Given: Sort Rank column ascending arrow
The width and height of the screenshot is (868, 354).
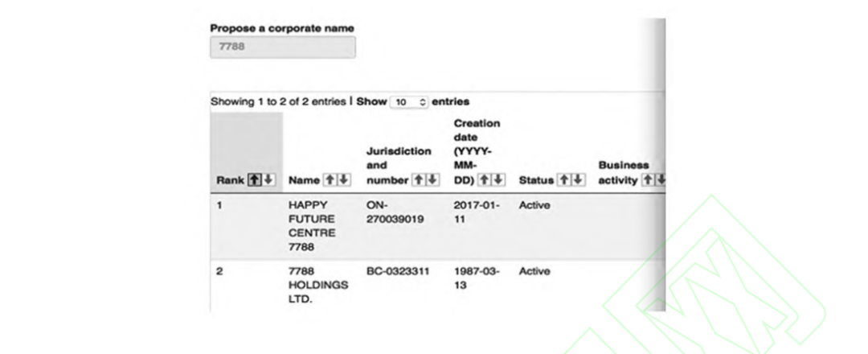Looking at the screenshot, I should 254,180.
